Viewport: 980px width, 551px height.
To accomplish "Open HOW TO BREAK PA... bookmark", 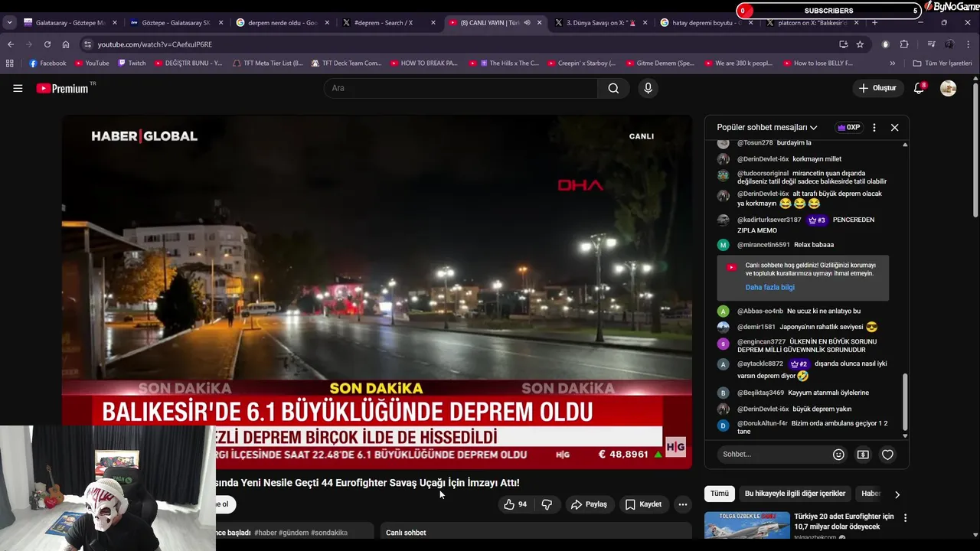I will click(x=423, y=63).
